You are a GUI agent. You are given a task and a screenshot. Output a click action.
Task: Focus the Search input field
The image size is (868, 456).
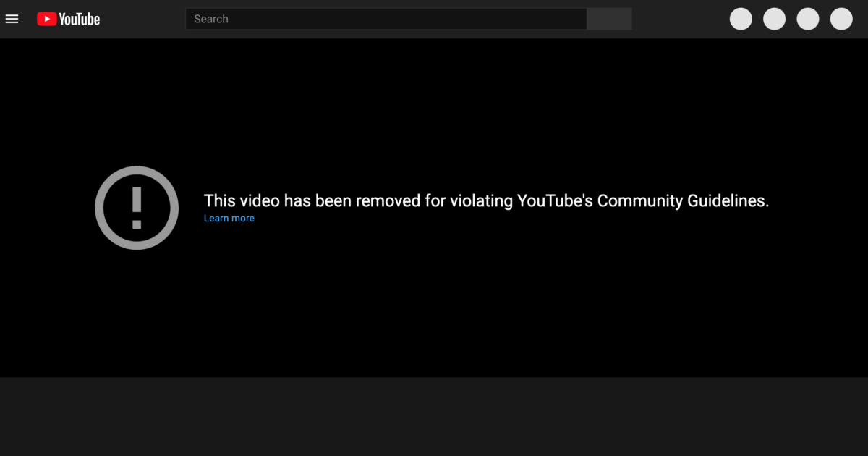386,19
